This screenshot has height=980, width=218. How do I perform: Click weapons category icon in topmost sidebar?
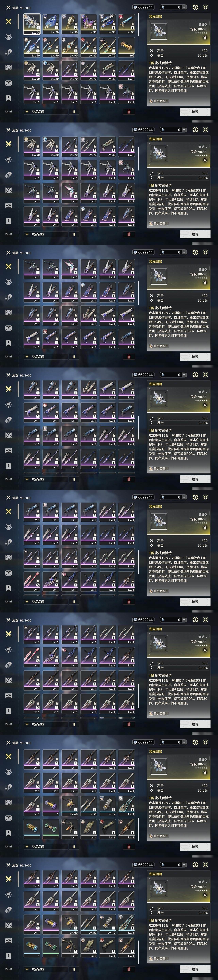pos(8,21)
